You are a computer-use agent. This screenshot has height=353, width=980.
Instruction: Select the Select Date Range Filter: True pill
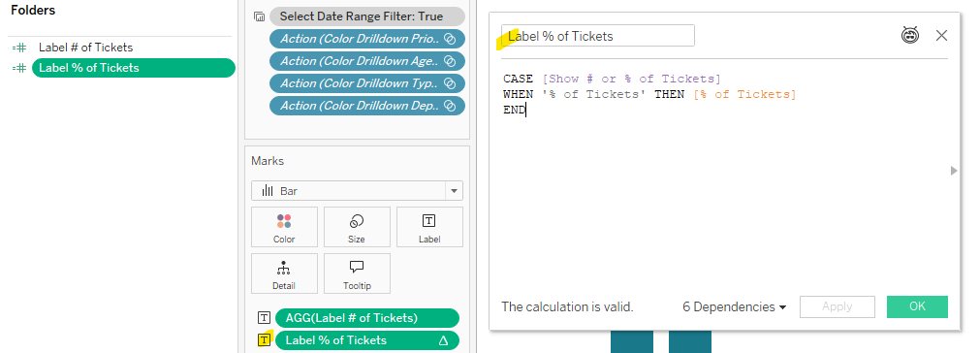(367, 16)
